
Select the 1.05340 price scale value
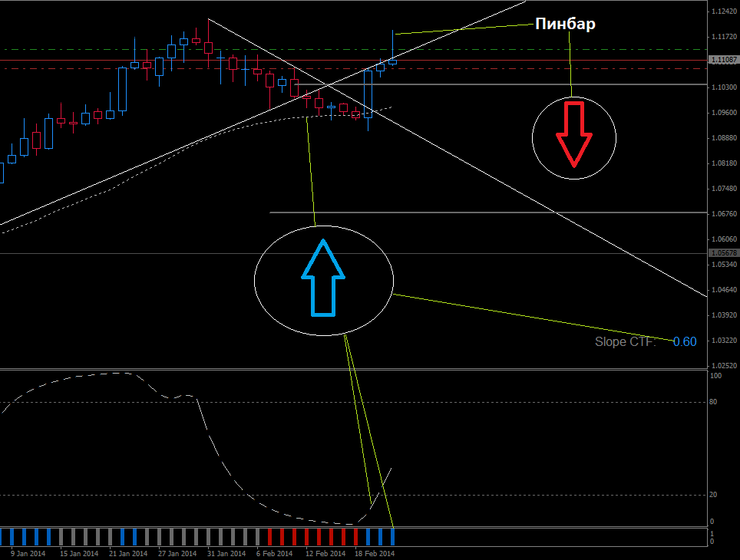(x=724, y=265)
